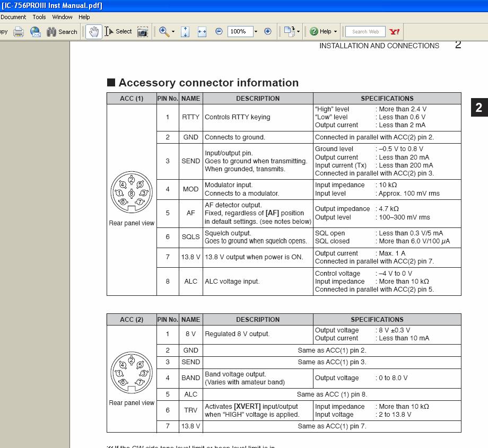Choose the Snapshot camera tool
Viewport: 488px width, 448px height.
[143, 32]
